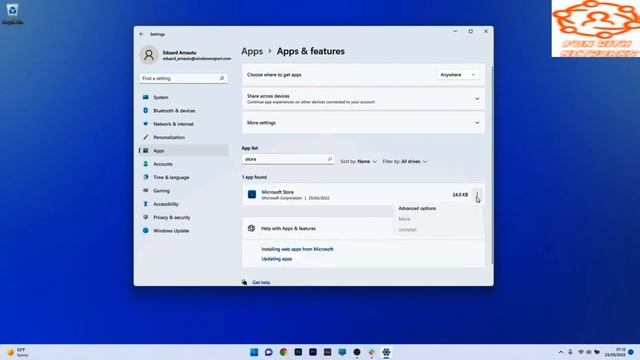
Task: Minimize the Settings window
Action: [455, 31]
